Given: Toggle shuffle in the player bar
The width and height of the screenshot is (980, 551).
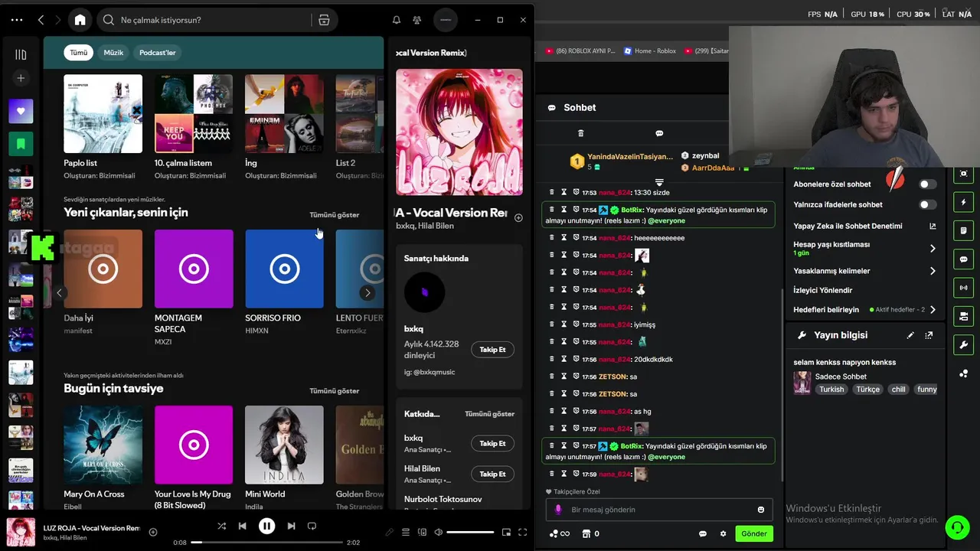Looking at the screenshot, I should tap(221, 526).
